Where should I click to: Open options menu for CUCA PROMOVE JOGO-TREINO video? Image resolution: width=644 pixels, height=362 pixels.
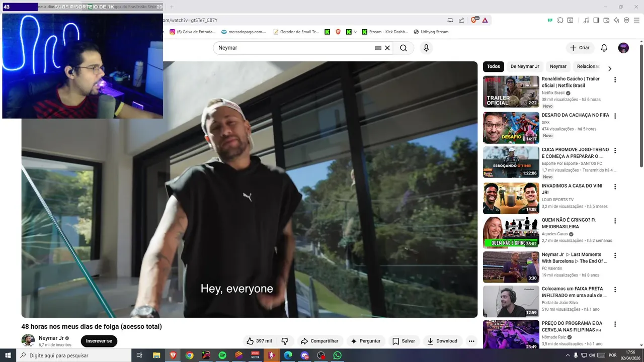615,150
